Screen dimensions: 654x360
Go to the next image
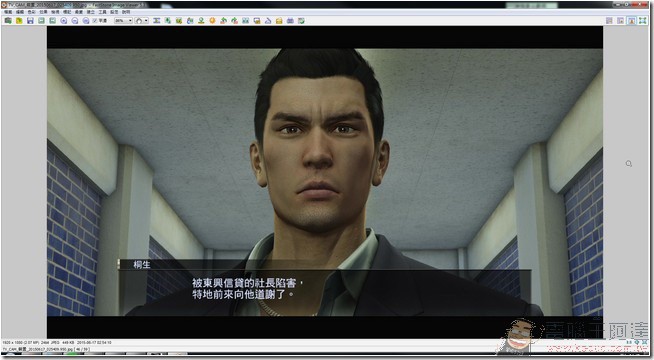point(53,20)
